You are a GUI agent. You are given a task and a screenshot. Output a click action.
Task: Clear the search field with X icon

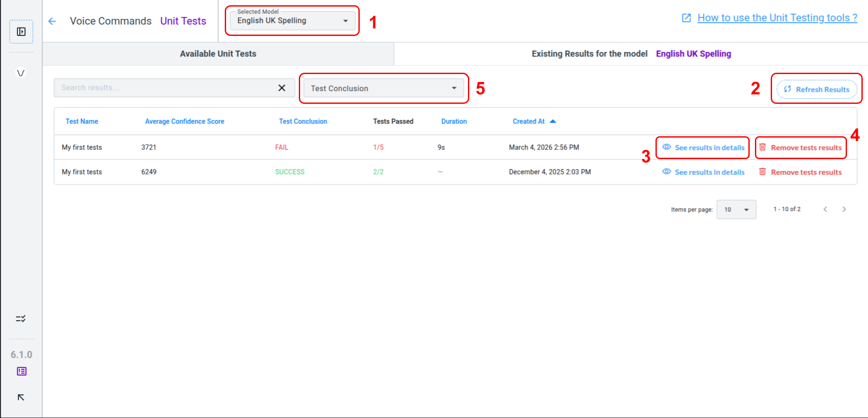[282, 88]
